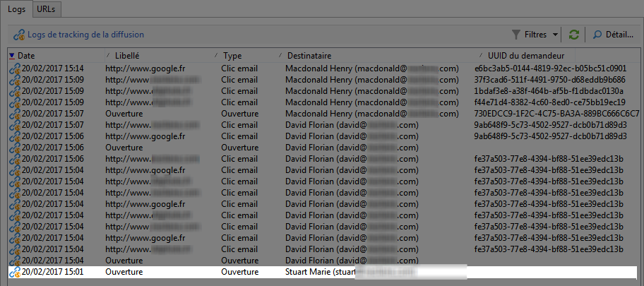
Task: Click the row icon of David Florian 15:07 entry
Action: [x=15, y=125]
